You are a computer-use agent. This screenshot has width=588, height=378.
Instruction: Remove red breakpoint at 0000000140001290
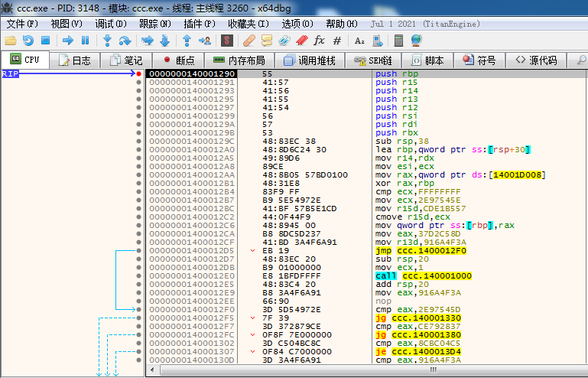[x=138, y=74]
